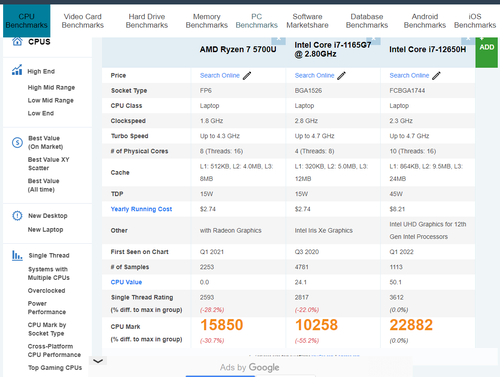Go to High Mid Range CPUs
The height and width of the screenshot is (377, 500).
click(x=51, y=87)
